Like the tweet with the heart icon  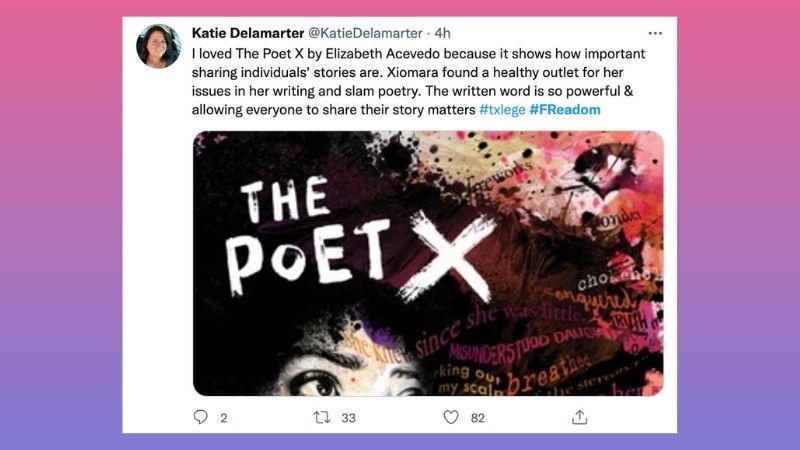(x=451, y=417)
